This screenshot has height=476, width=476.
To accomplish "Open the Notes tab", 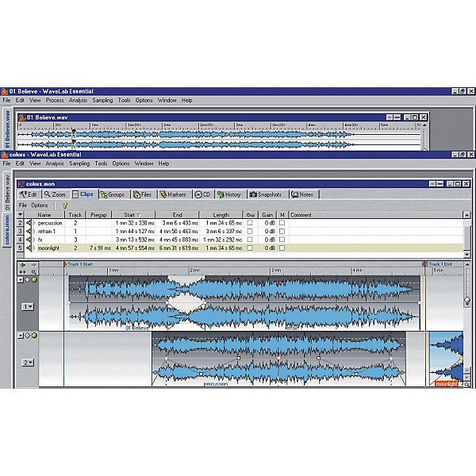I will [x=302, y=194].
